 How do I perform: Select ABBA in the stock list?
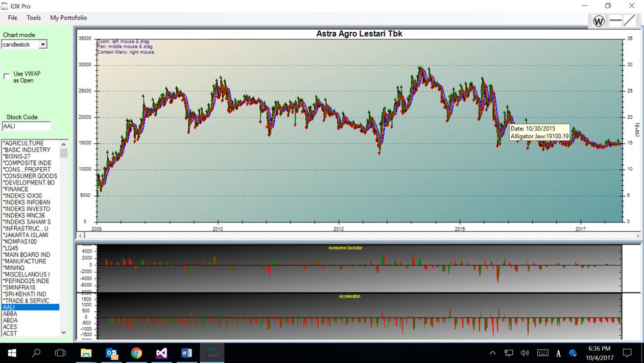point(10,314)
